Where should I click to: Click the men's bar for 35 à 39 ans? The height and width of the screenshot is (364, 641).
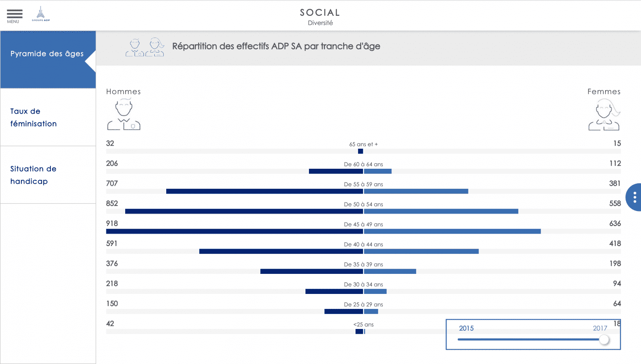coord(312,272)
